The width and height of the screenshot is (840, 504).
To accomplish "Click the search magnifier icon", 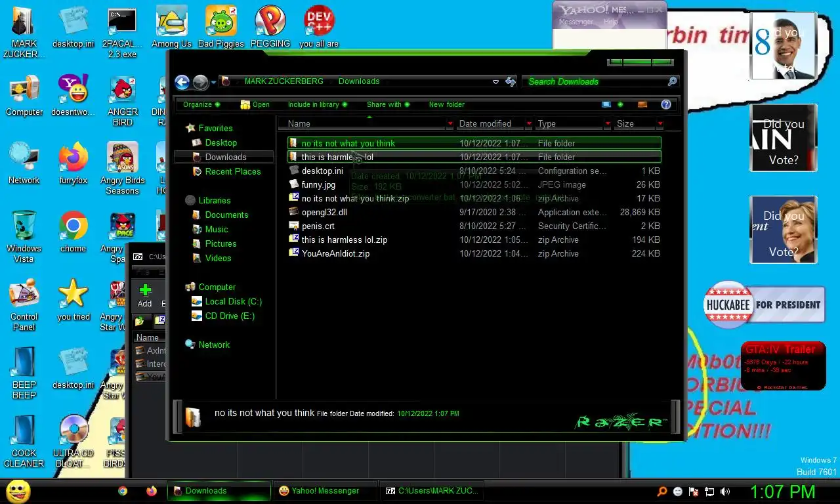I will tap(672, 81).
